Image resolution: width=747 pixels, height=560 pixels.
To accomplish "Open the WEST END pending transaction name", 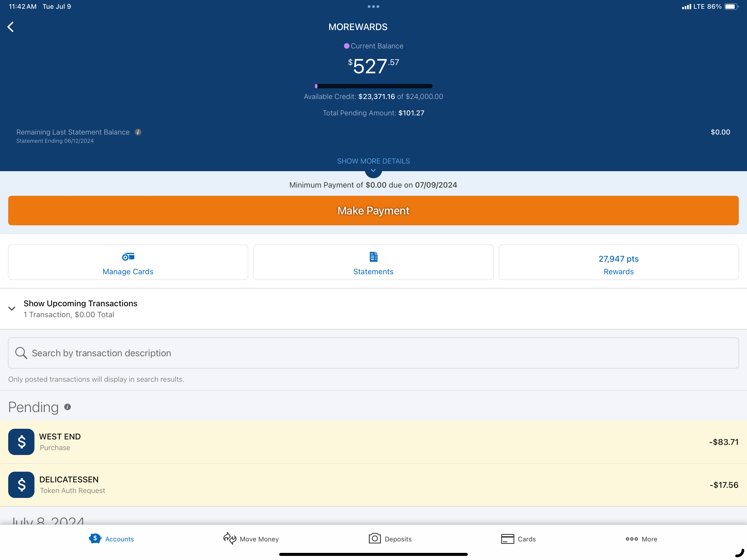I will [60, 436].
